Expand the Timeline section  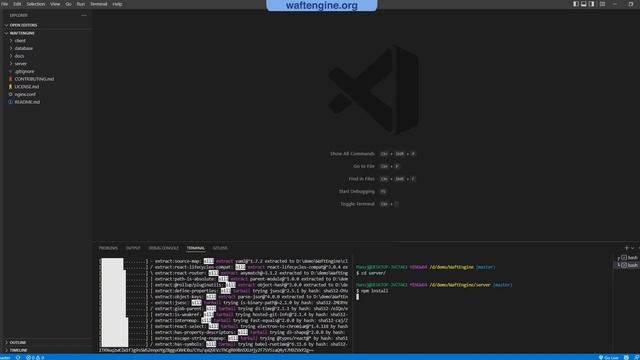pyautogui.click(x=18, y=350)
